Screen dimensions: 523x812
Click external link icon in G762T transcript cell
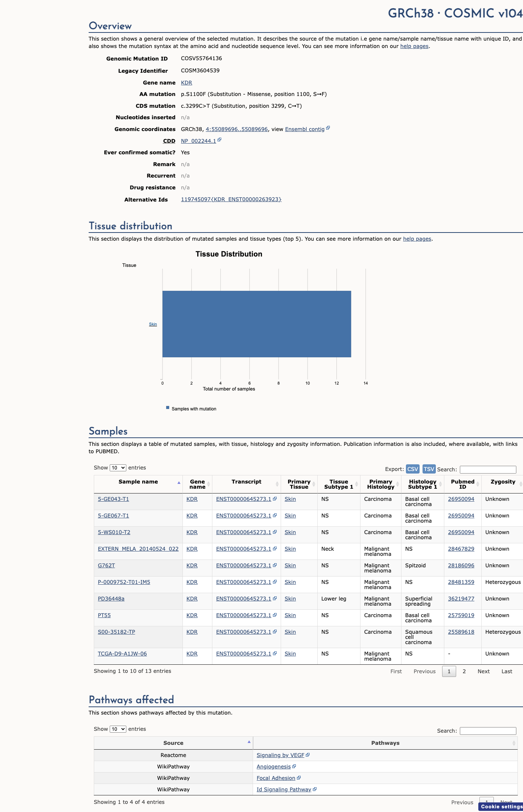click(x=275, y=565)
